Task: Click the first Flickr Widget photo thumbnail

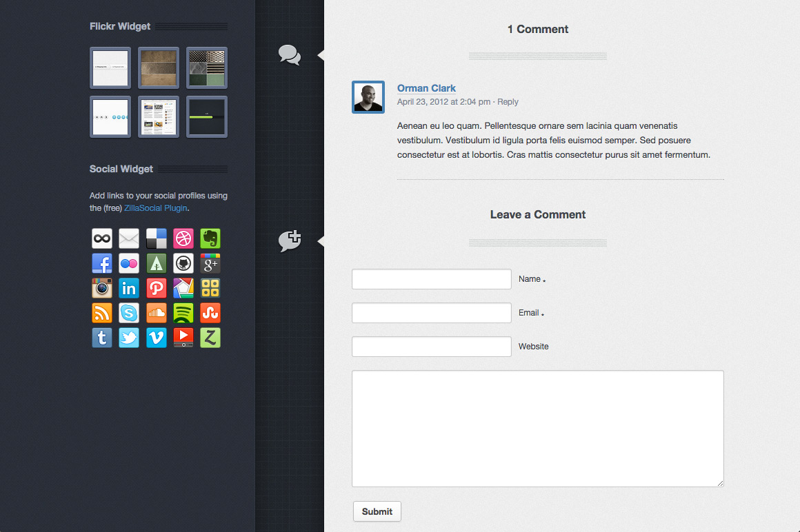Action: click(110, 68)
